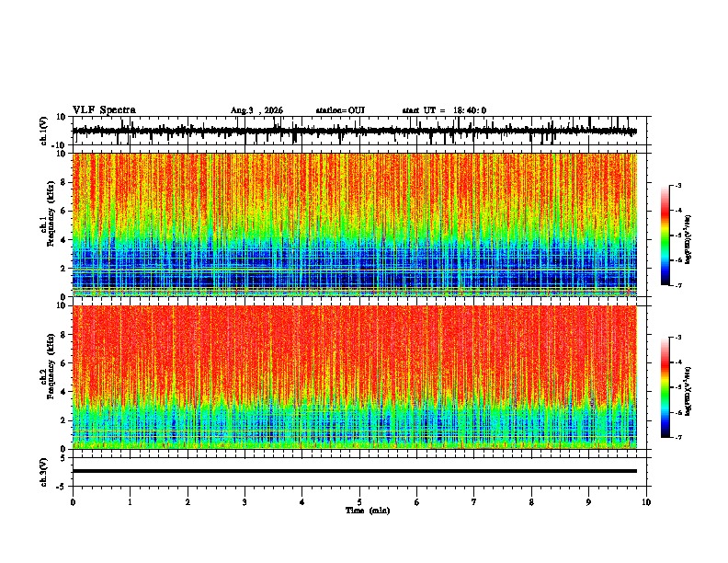Click the x-axis tick label "5"
Screen dimensions: 728x563
click(x=359, y=502)
